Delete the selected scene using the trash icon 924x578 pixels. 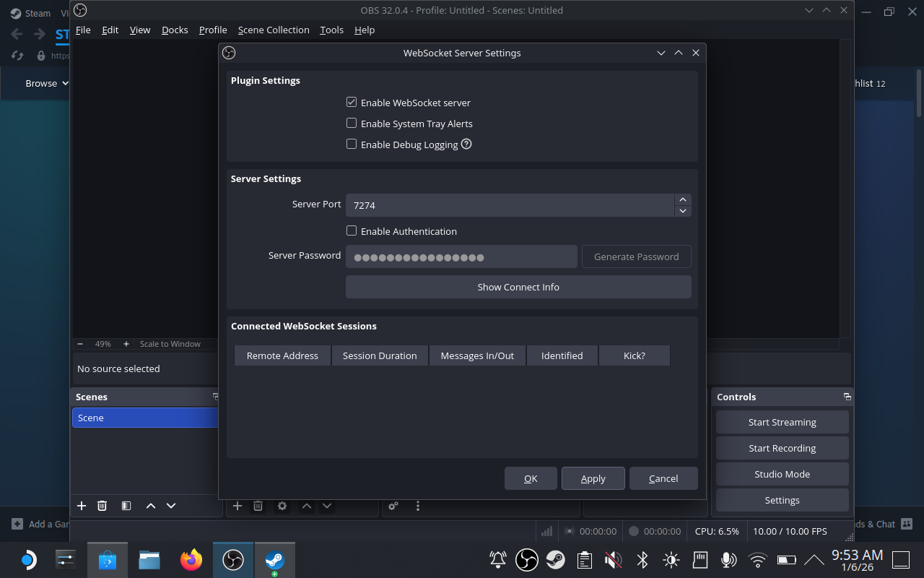click(102, 506)
